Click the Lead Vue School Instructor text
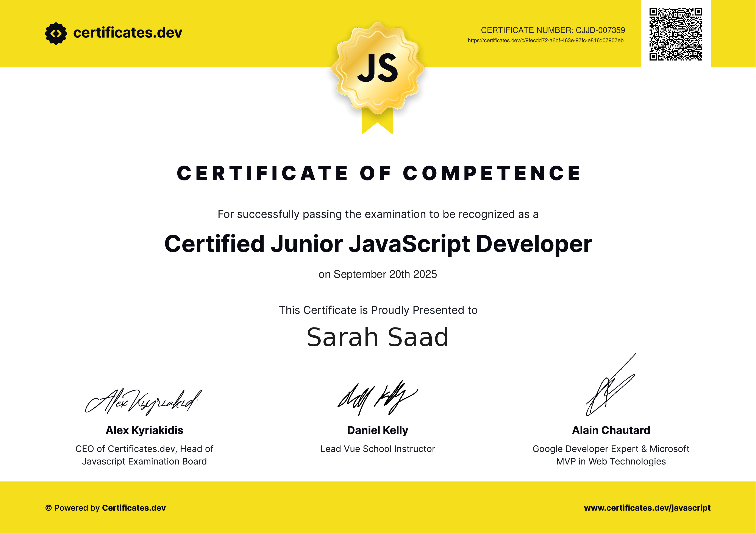The image size is (756, 534). [x=378, y=449]
